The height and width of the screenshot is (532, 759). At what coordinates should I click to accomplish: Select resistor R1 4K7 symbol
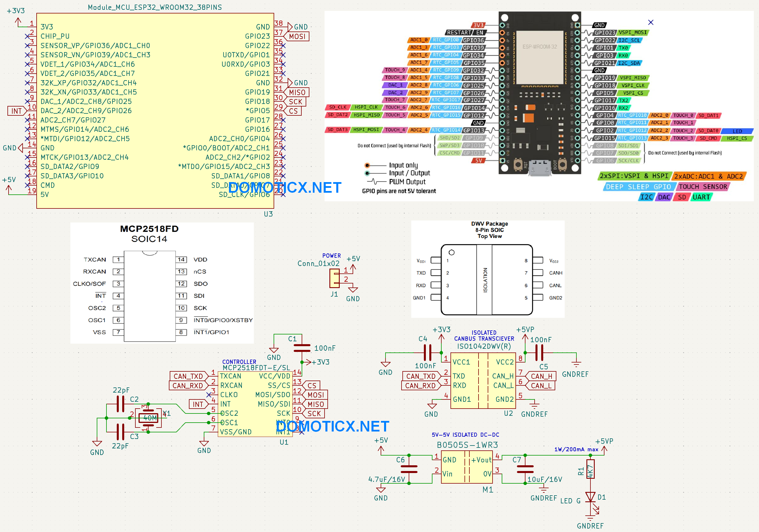coord(590,469)
